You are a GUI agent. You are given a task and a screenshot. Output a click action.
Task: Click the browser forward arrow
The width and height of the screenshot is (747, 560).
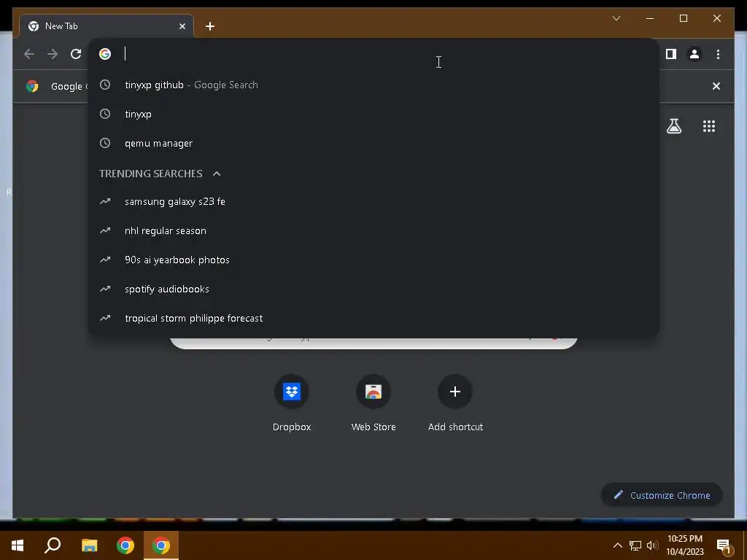(53, 54)
